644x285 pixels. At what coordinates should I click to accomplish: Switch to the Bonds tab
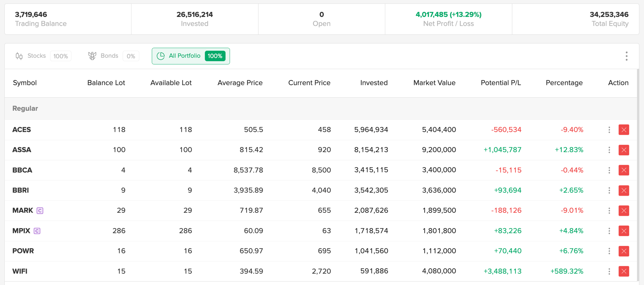(113, 56)
